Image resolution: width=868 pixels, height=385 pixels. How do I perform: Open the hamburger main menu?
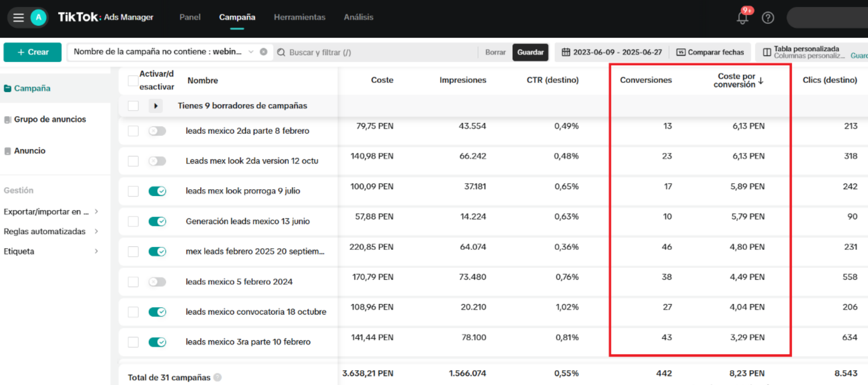[x=18, y=17]
